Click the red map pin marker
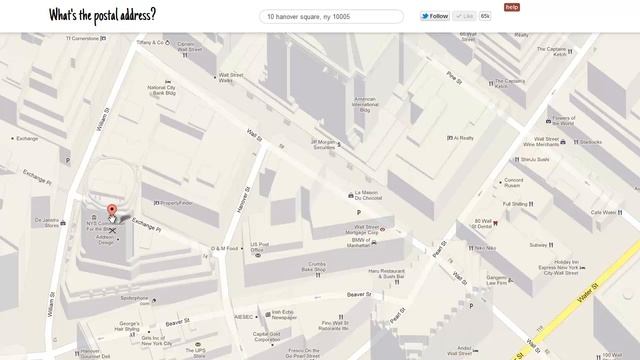The image size is (640, 360). [x=111, y=211]
